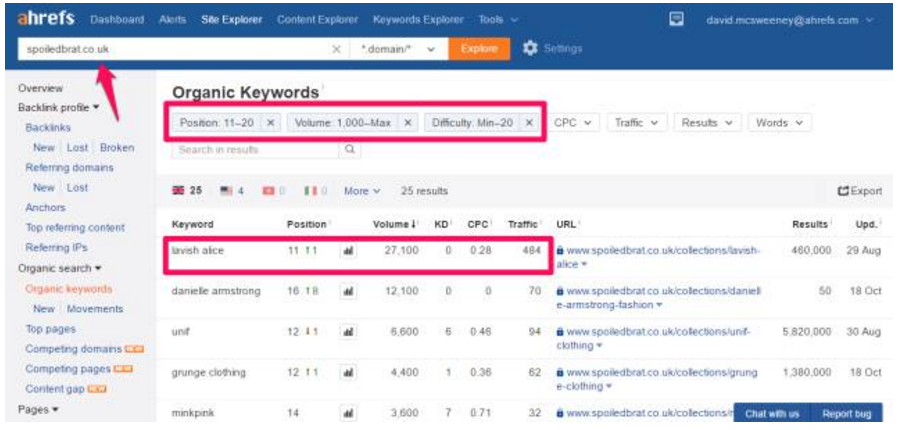
Task: Open Top pages in the sidebar
Action: click(50, 329)
